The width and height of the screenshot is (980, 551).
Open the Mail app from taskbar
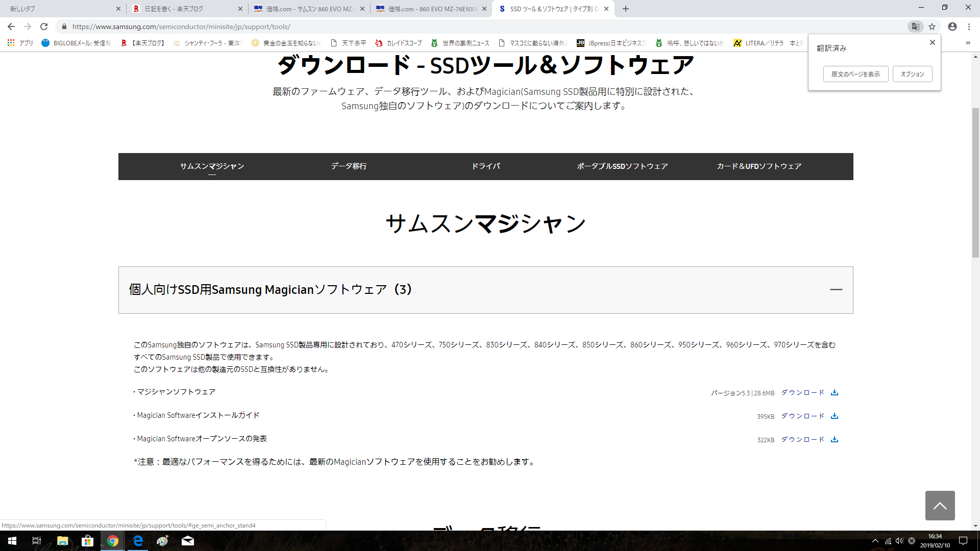click(188, 541)
